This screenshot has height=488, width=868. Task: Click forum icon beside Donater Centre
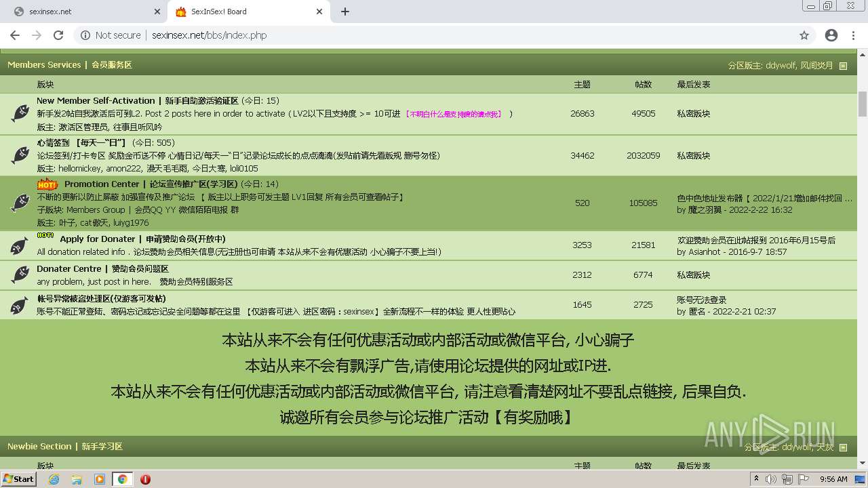click(20, 274)
